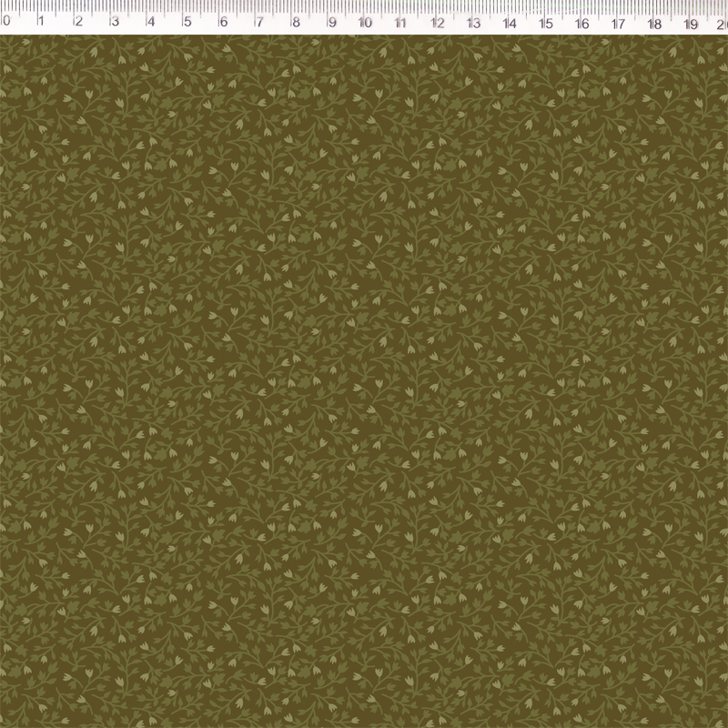Click the green floral fabric swatch
Screen dimensions: 728x728
[364, 382]
